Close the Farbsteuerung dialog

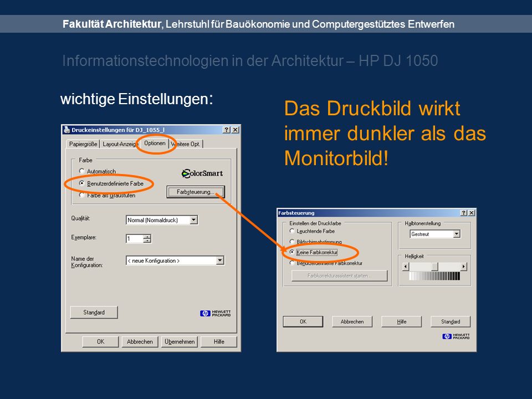pos(472,213)
